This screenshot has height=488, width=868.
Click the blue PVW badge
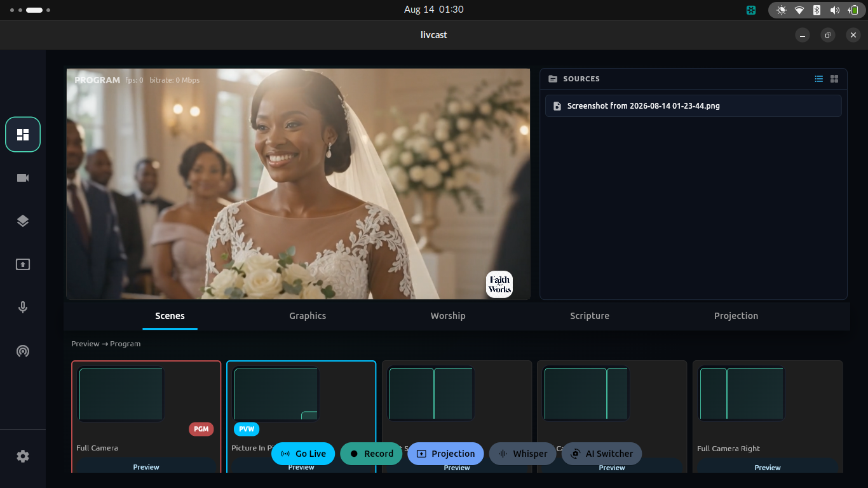click(x=247, y=429)
